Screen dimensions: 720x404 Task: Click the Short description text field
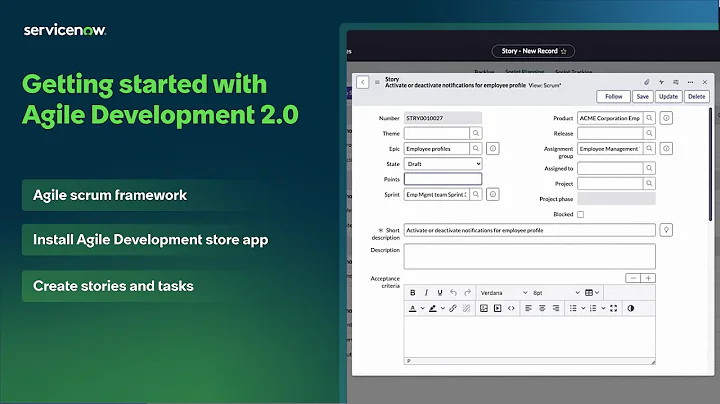coord(529,230)
